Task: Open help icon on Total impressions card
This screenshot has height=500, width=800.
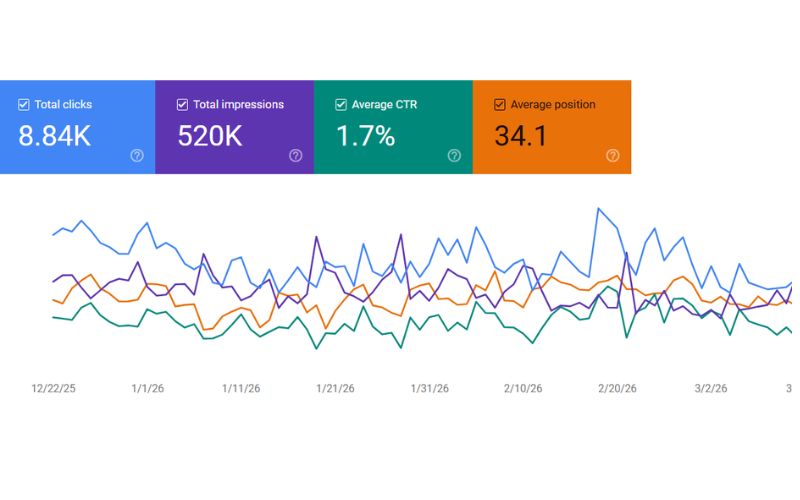Action: pos(295,156)
